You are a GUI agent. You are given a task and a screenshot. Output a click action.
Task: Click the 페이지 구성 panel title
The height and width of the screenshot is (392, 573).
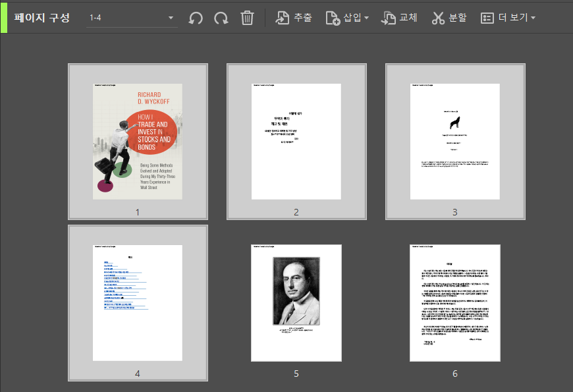point(41,18)
